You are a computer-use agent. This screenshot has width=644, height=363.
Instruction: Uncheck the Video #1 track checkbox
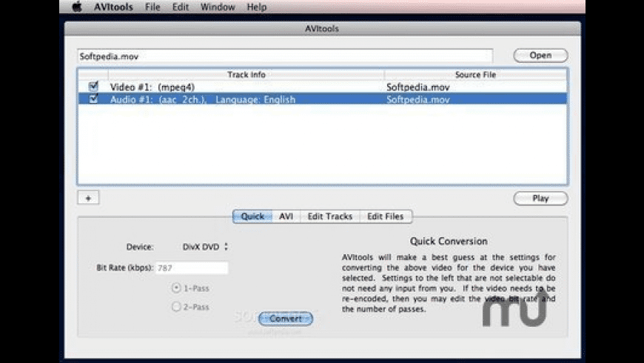tap(94, 87)
